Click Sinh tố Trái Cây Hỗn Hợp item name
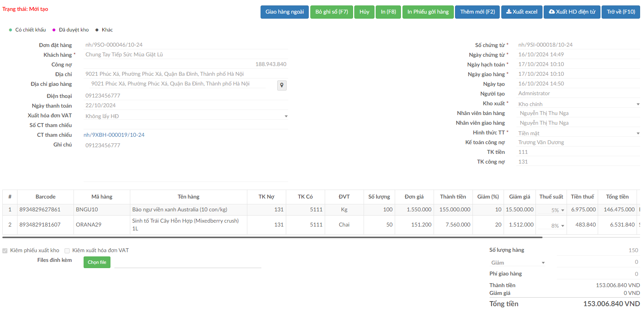The width and height of the screenshot is (644, 312). [x=185, y=225]
